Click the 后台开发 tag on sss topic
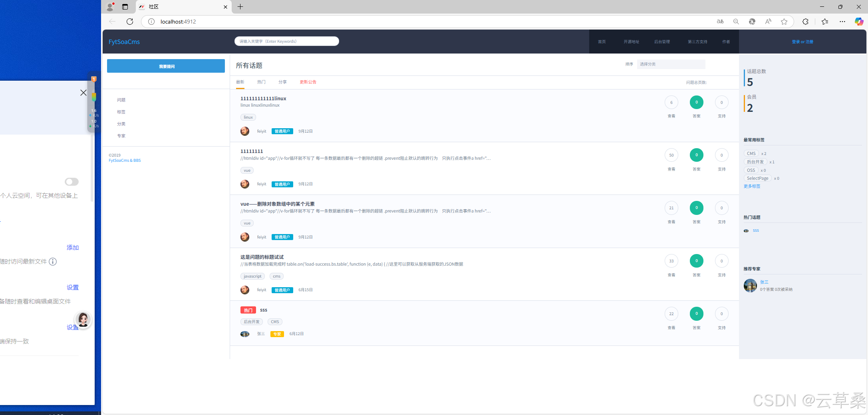The image size is (868, 415). pos(252,322)
